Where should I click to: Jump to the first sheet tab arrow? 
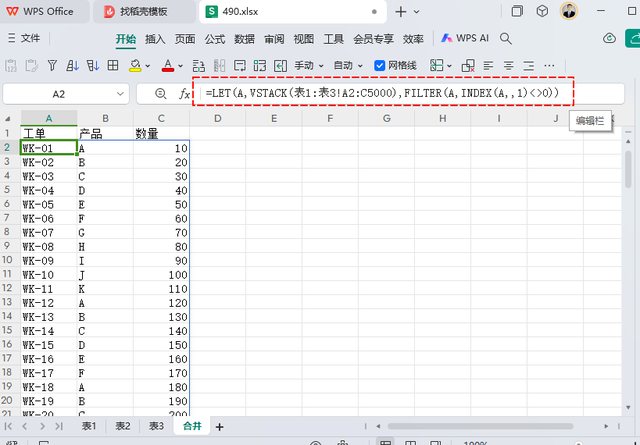(8, 426)
